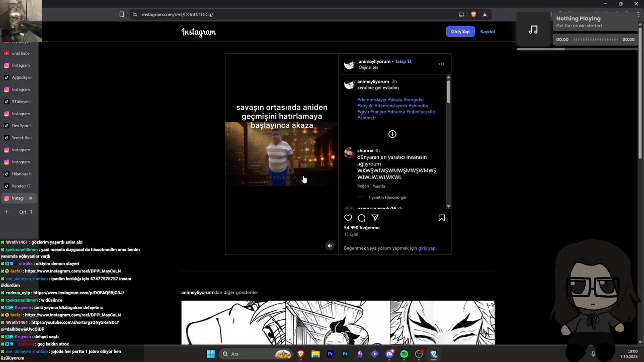Viewport: 644px width, 362px height.
Task: Click the 'Giriş Yap' login button
Action: coord(460,32)
